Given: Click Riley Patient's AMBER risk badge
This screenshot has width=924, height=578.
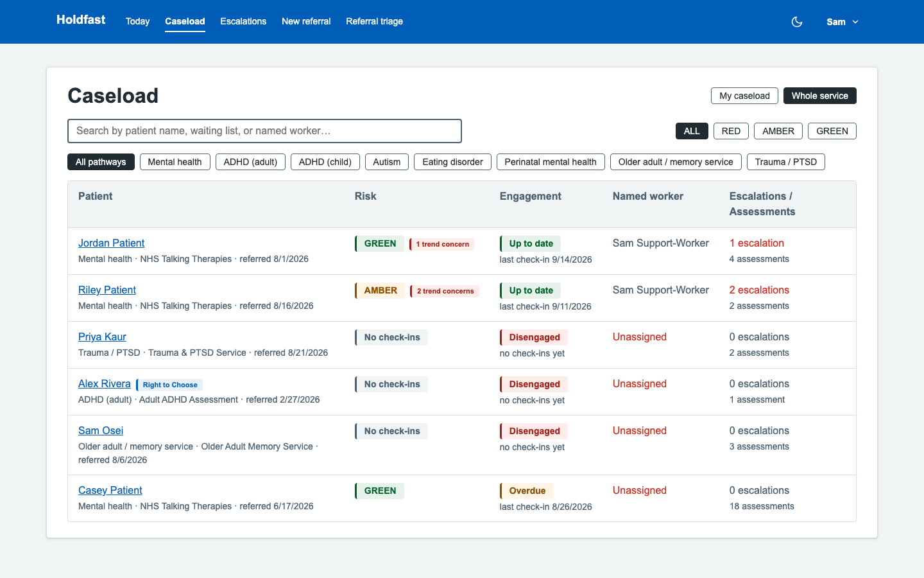Looking at the screenshot, I should [380, 290].
